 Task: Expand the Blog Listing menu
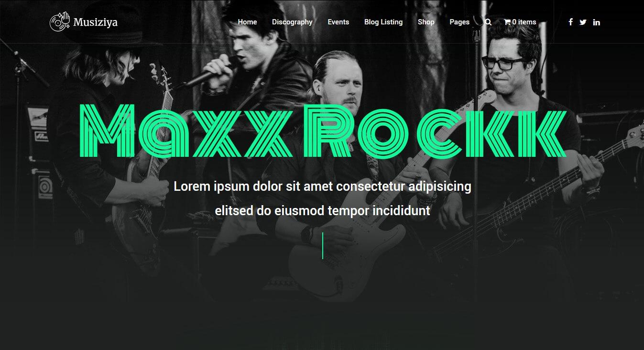(383, 22)
